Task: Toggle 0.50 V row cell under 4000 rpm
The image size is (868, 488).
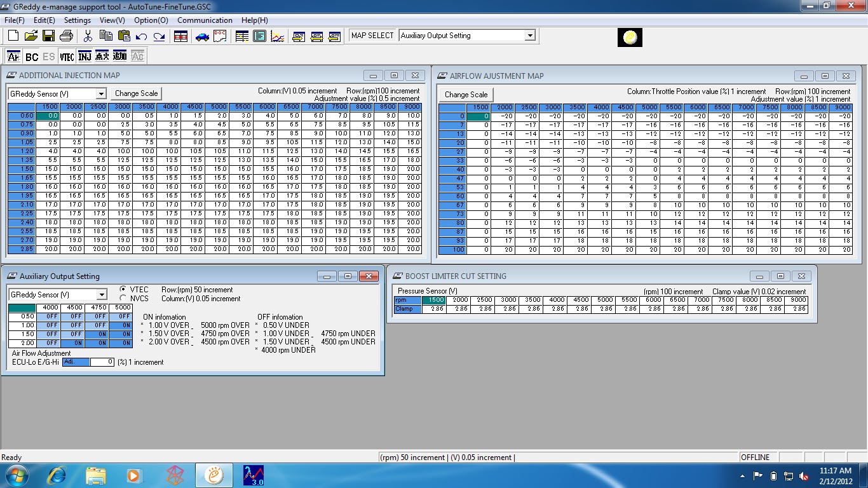Action: [x=49, y=316]
